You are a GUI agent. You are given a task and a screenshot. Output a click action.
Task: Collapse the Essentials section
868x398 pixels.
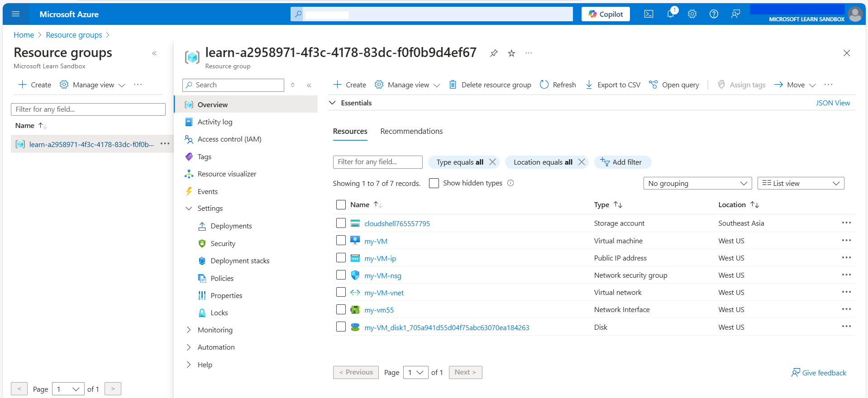[x=332, y=103]
